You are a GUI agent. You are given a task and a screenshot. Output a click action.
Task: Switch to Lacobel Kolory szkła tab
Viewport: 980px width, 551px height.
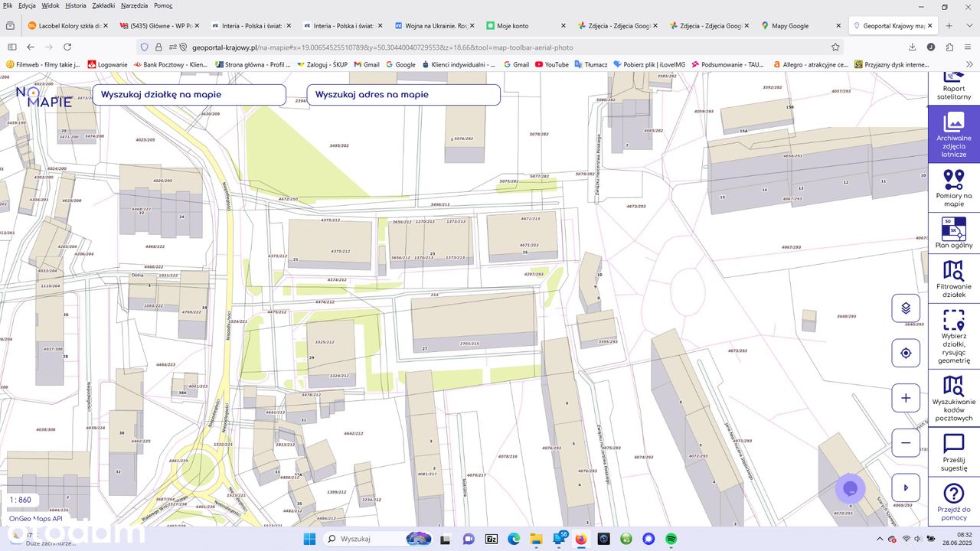67,25
